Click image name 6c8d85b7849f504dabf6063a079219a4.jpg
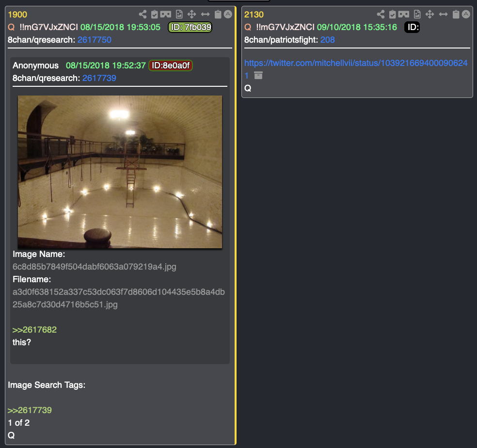477x448 pixels. click(95, 267)
